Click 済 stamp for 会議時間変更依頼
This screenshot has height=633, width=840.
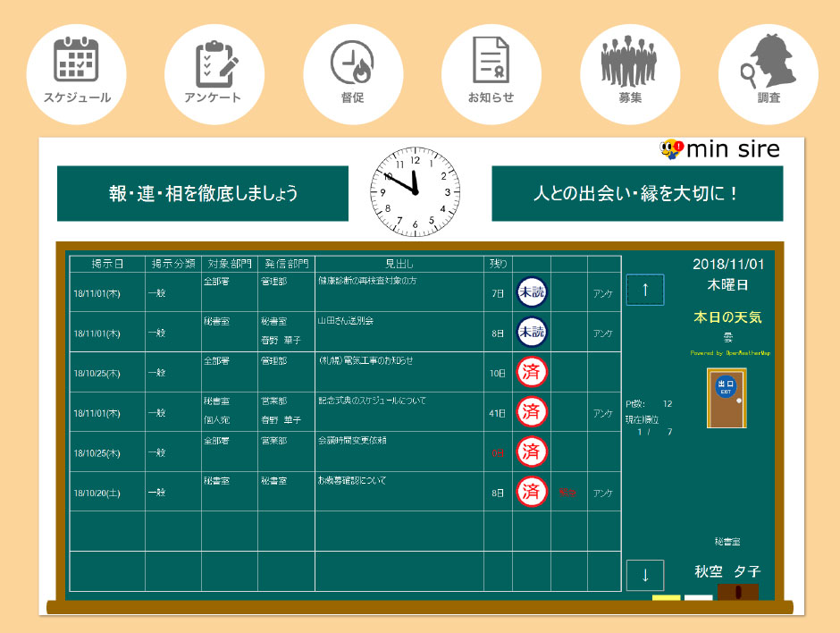point(532,452)
